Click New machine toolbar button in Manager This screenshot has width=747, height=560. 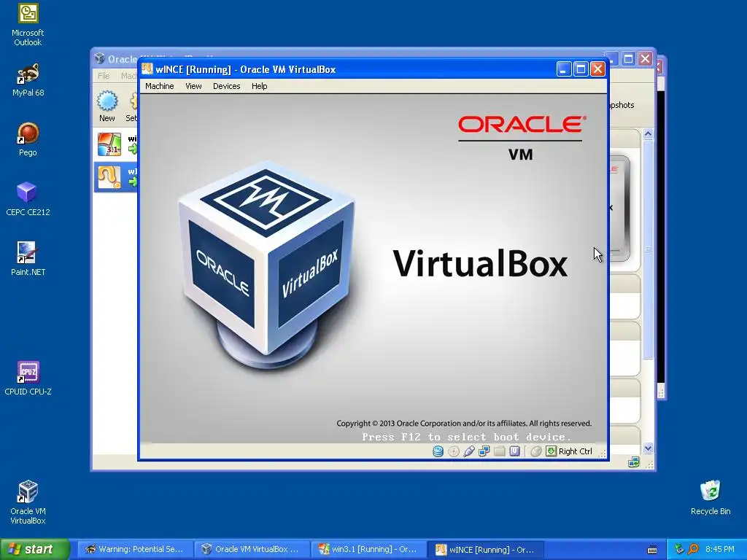pyautogui.click(x=107, y=106)
